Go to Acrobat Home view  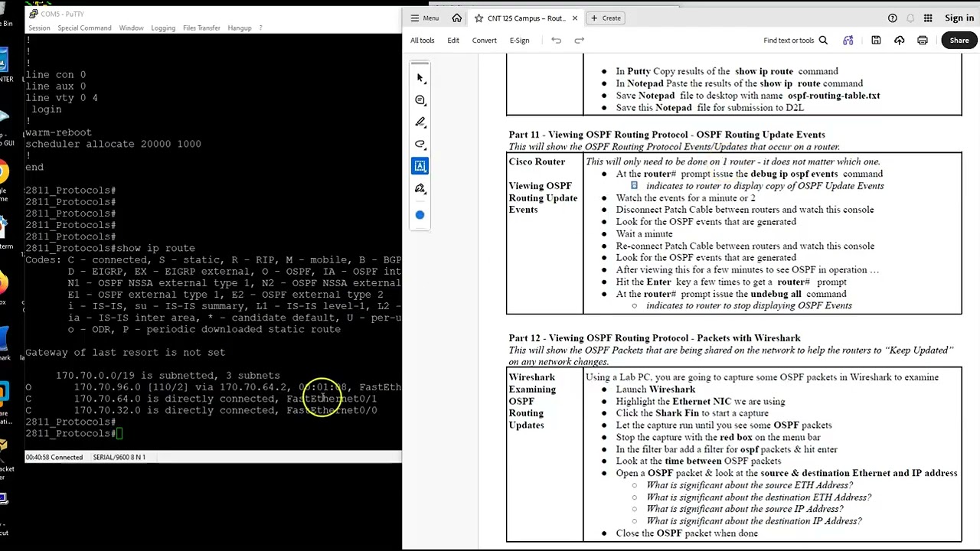click(x=457, y=18)
